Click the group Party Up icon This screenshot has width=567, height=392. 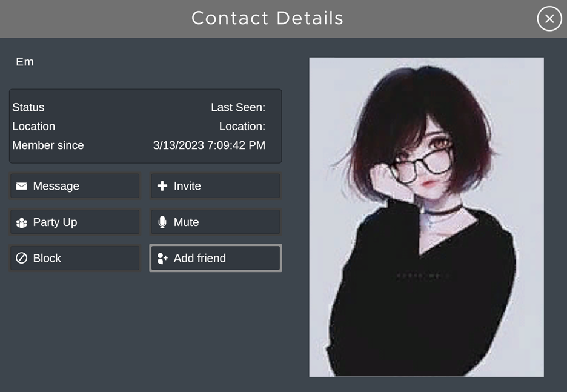(22, 222)
